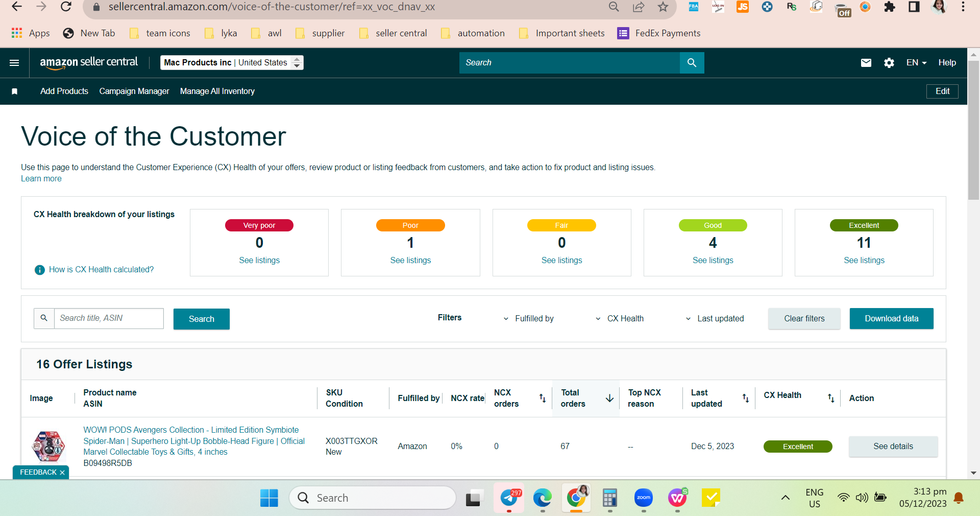The height and width of the screenshot is (516, 980).
Task: Open Microsoft Edge from the taskbar
Action: (542, 498)
